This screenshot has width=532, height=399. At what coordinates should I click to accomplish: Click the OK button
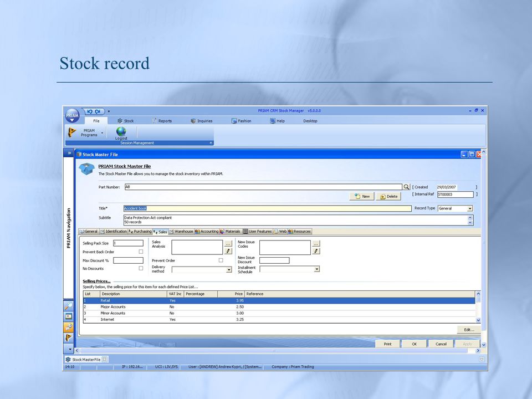click(415, 344)
